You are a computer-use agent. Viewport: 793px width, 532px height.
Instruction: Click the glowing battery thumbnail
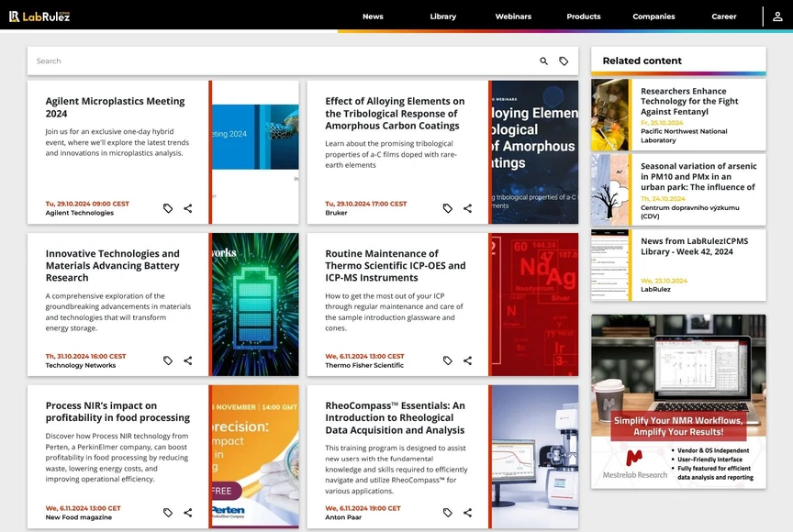[x=255, y=305]
